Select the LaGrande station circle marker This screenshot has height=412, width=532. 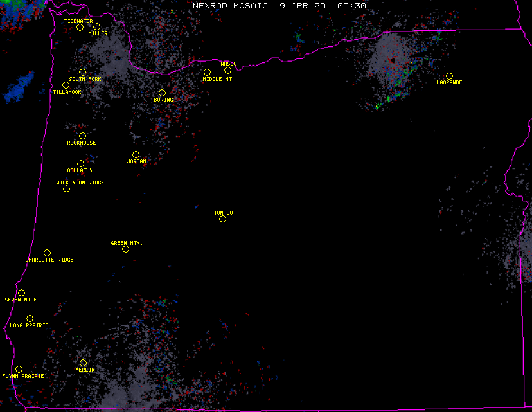pyautogui.click(x=449, y=76)
